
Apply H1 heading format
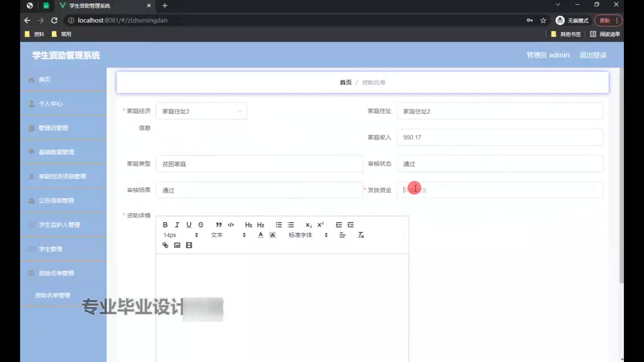[249, 225]
